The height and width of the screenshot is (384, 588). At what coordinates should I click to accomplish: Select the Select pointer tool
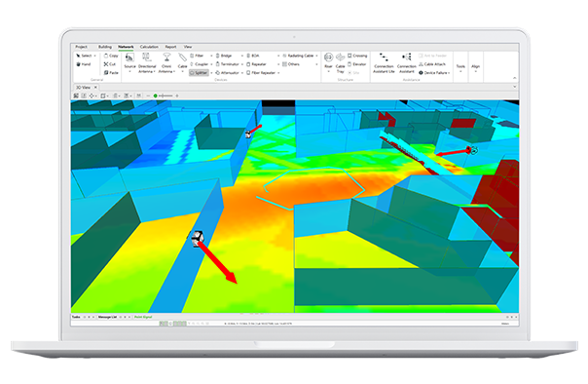tap(84, 56)
